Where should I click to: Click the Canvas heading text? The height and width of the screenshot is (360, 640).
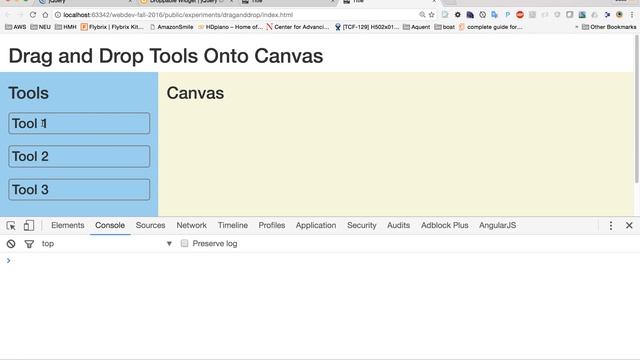pos(195,93)
